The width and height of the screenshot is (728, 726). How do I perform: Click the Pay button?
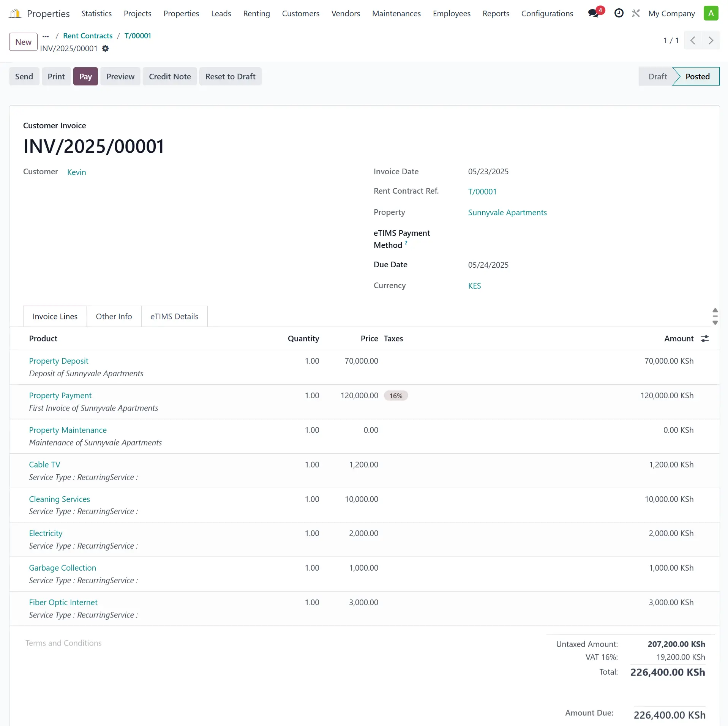85,76
